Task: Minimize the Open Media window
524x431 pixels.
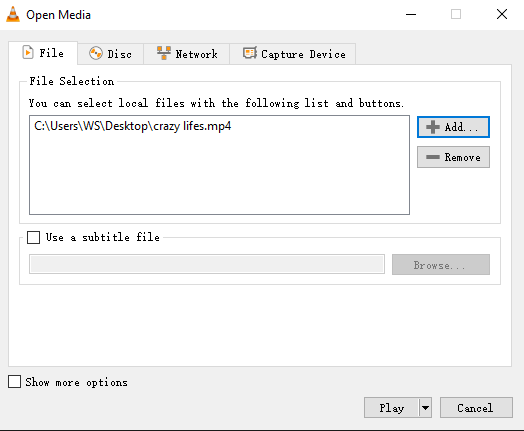Action: click(x=411, y=14)
